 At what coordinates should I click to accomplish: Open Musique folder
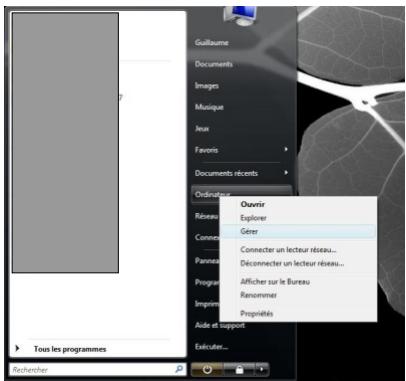209,107
